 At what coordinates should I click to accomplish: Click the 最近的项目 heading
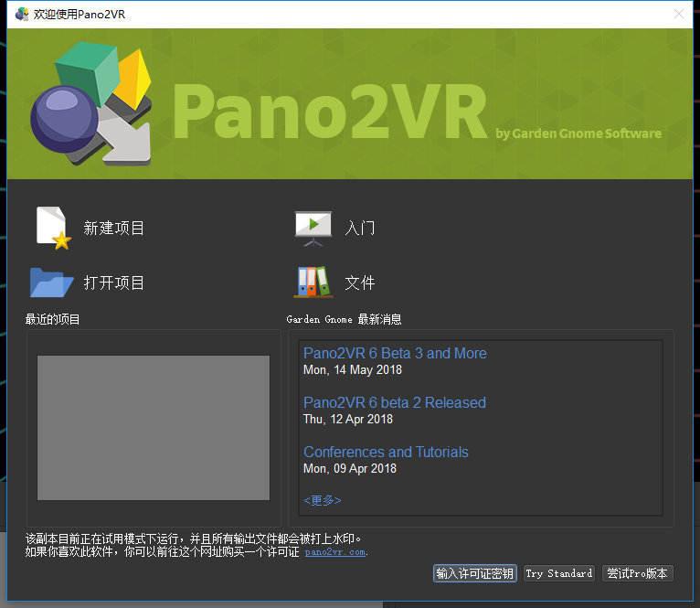point(52,319)
